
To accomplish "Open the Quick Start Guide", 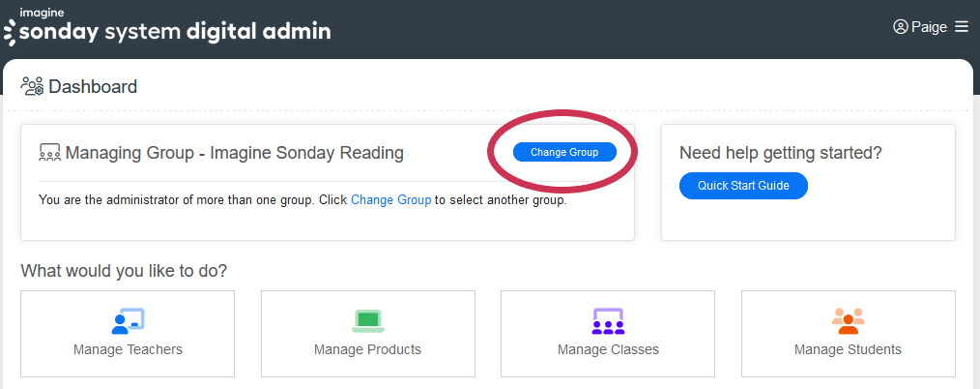I will (x=743, y=186).
